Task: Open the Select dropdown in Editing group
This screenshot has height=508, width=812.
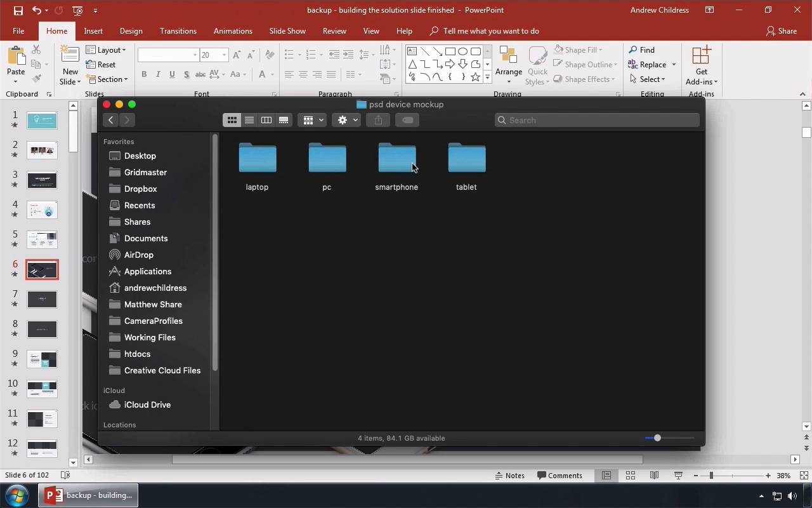Action: (x=647, y=79)
